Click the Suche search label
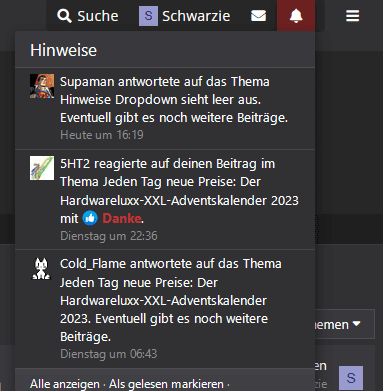The height and width of the screenshot is (391, 383). click(x=98, y=16)
